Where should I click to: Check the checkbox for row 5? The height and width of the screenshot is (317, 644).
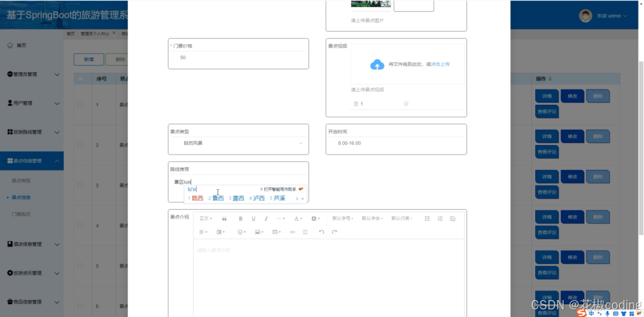click(80, 266)
